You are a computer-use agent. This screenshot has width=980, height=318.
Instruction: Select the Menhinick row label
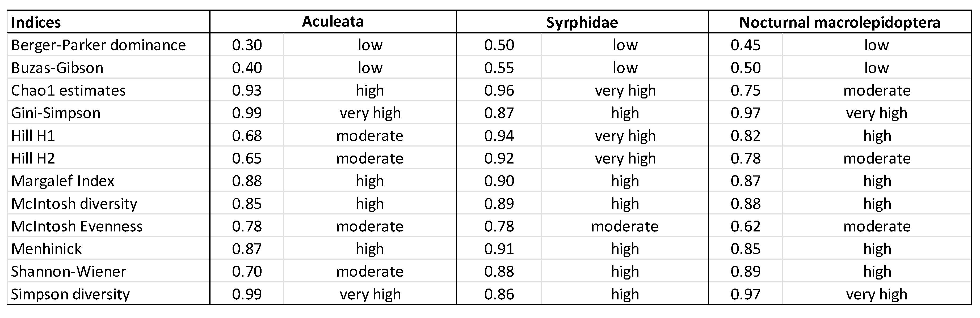(47, 249)
